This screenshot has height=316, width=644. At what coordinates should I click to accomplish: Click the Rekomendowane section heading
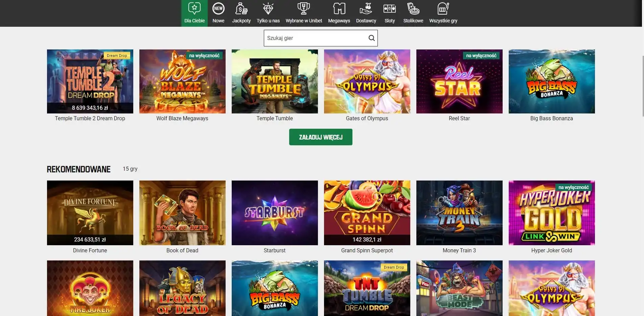[x=78, y=169]
